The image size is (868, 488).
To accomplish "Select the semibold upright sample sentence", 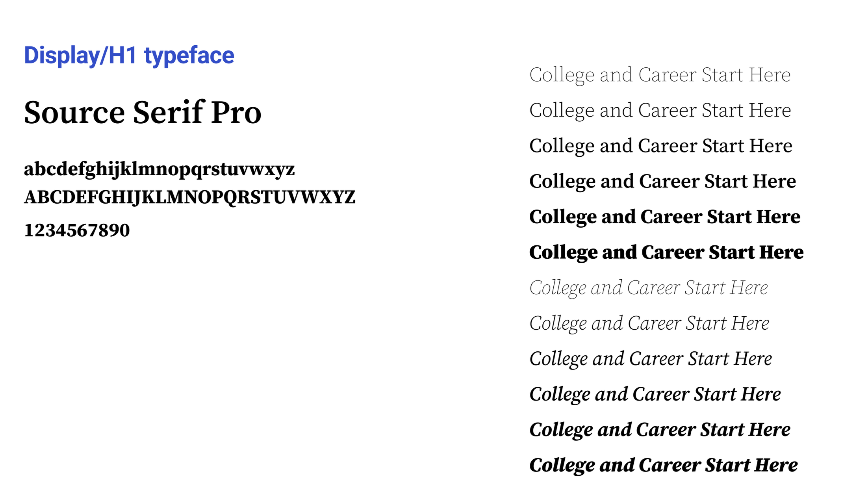I will [663, 182].
